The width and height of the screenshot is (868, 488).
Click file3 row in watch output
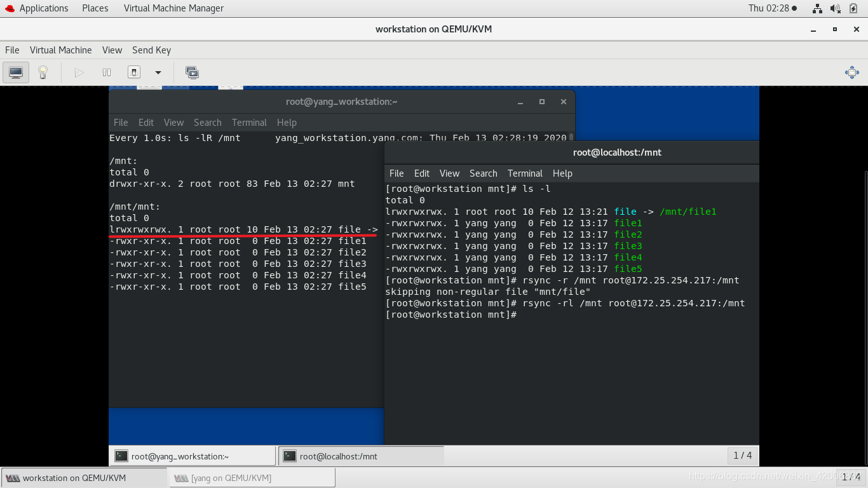(238, 264)
